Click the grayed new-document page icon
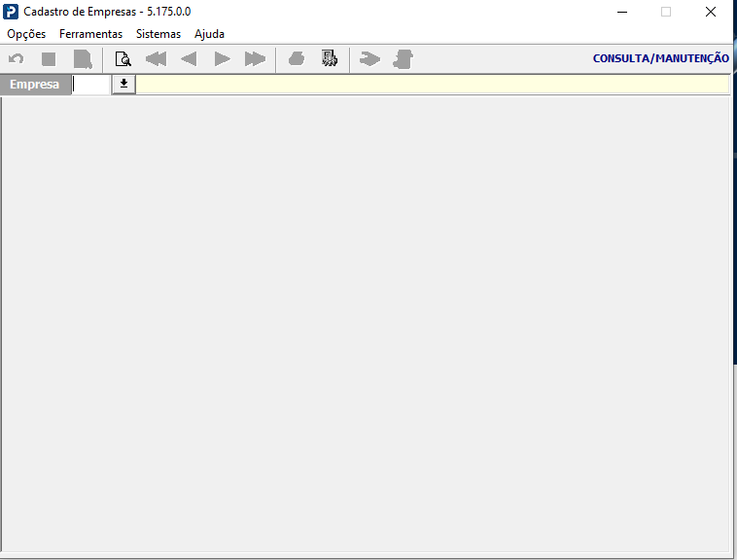Viewport: 737px width, 560px height. pos(83,59)
